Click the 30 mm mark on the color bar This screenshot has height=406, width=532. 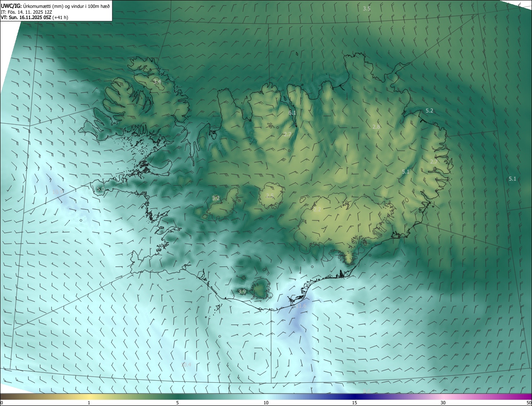pyautogui.click(x=443, y=403)
